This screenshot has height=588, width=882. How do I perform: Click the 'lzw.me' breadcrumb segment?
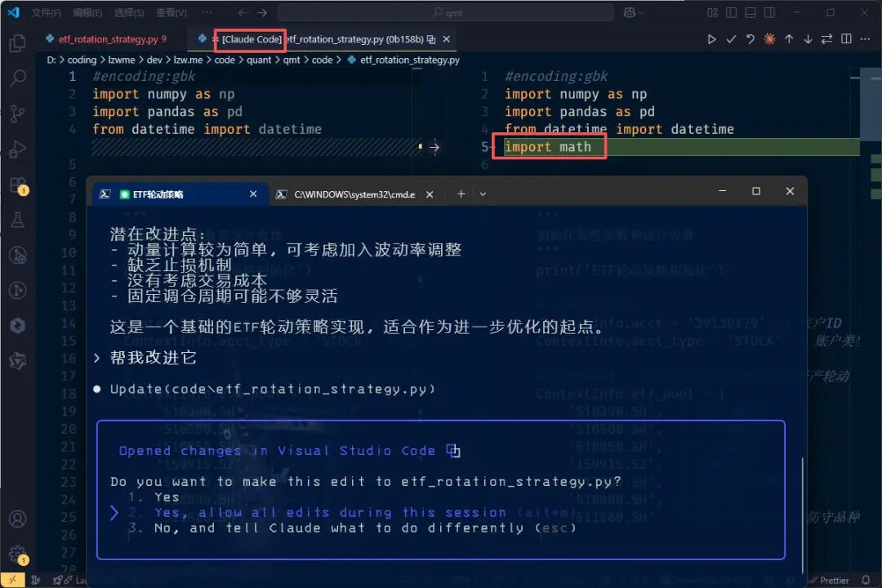coord(188,60)
